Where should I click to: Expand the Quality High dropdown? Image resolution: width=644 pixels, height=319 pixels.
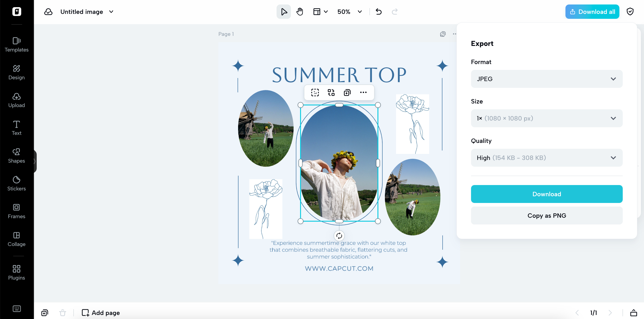pyautogui.click(x=546, y=158)
